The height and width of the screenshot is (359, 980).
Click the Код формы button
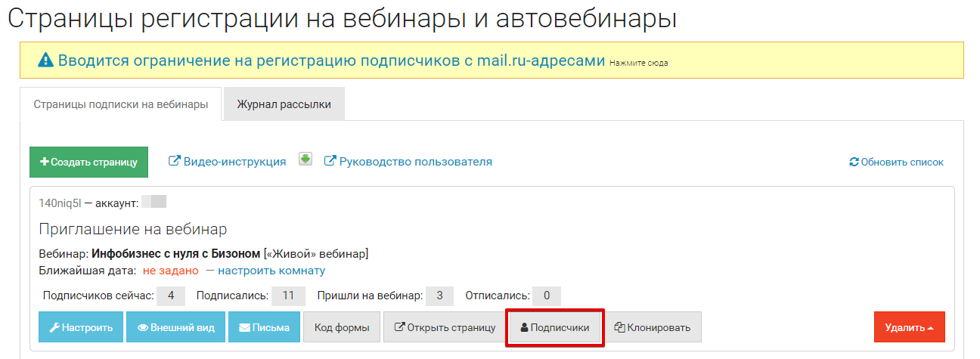(x=342, y=327)
